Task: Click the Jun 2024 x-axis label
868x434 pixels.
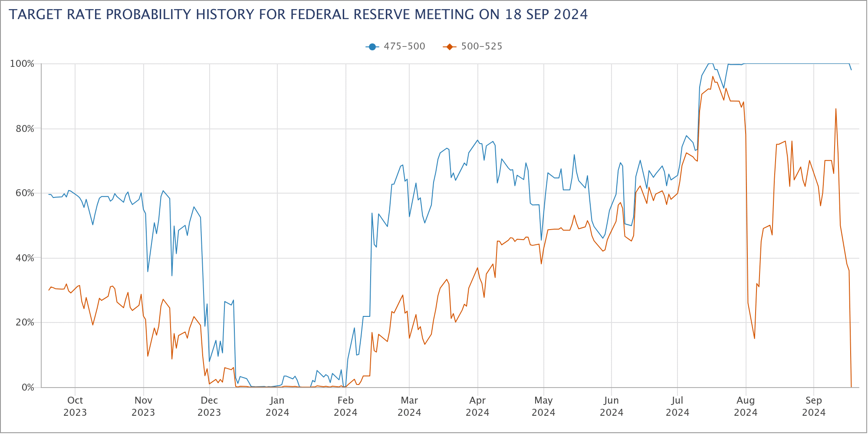Action: point(612,406)
